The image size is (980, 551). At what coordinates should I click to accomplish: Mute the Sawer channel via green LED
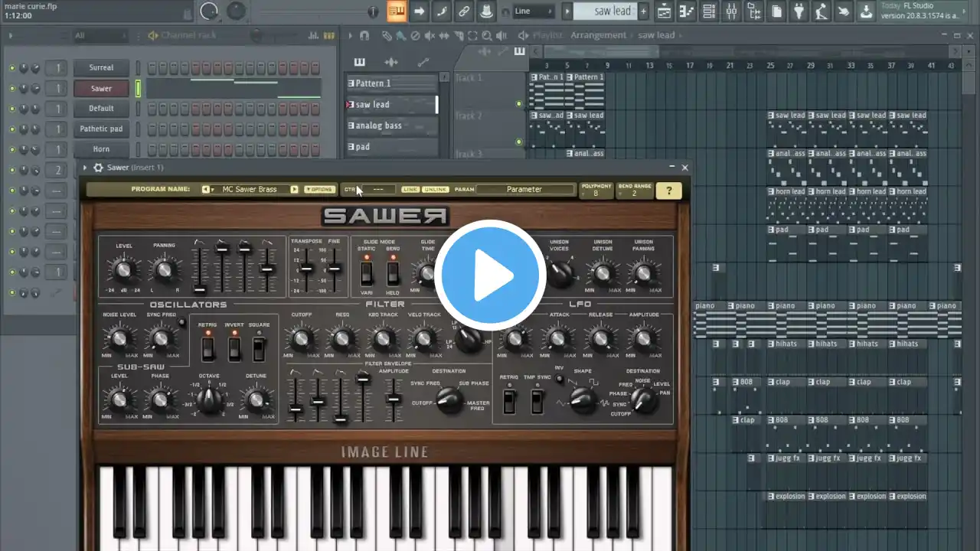coord(12,89)
